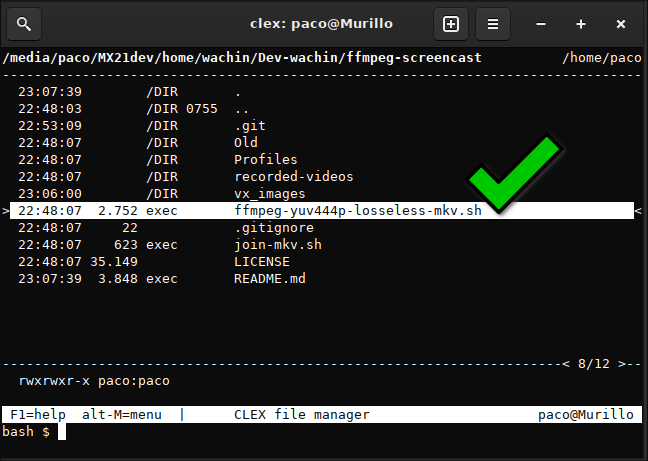This screenshot has height=461, width=648.
Task: Select the join-mkv.sh file
Action: point(322,245)
